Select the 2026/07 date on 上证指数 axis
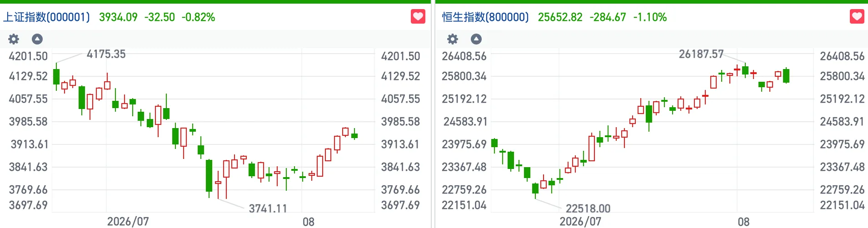This screenshot has width=868, height=228. coord(128,222)
